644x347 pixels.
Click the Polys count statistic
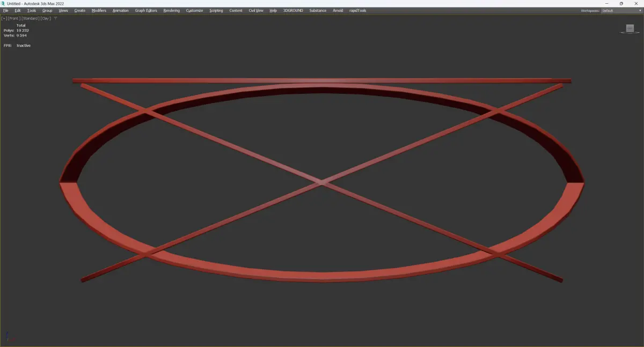[x=16, y=31]
